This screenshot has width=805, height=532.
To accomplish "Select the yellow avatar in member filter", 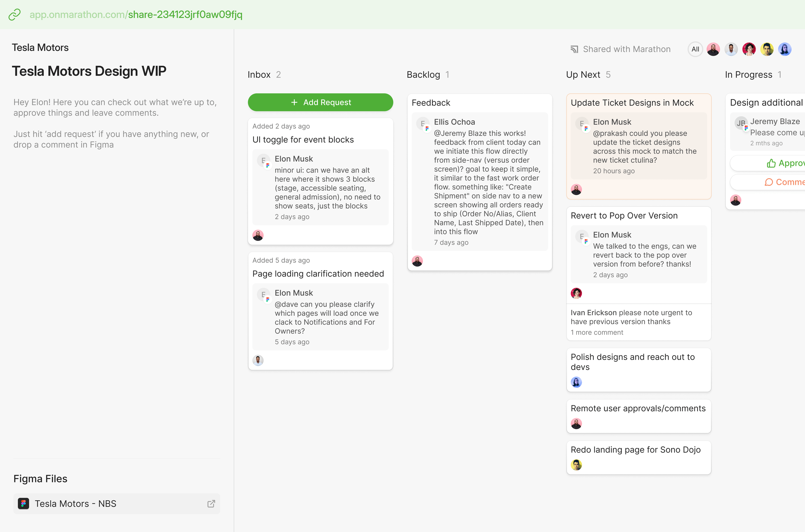I will (x=767, y=50).
